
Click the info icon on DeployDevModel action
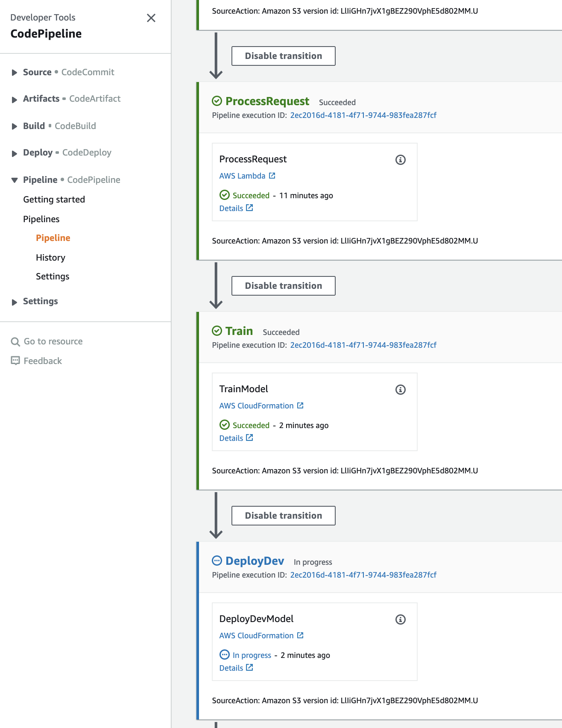(x=401, y=619)
